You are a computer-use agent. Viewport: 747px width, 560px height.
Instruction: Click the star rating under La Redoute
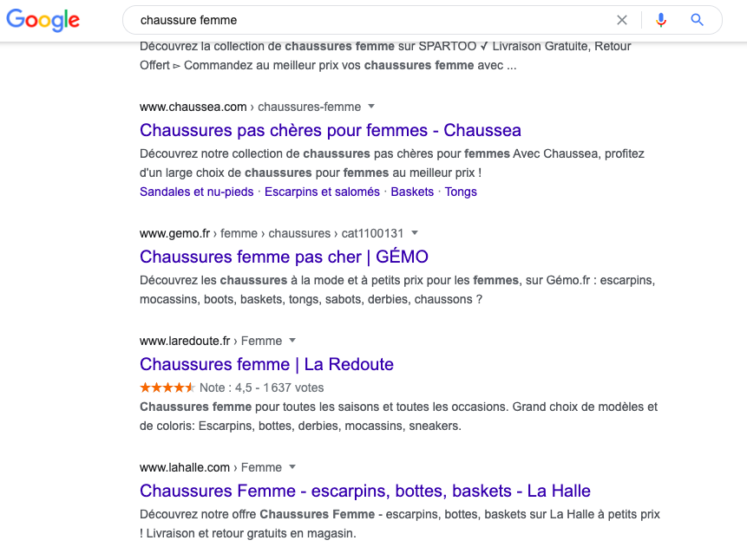[166, 387]
